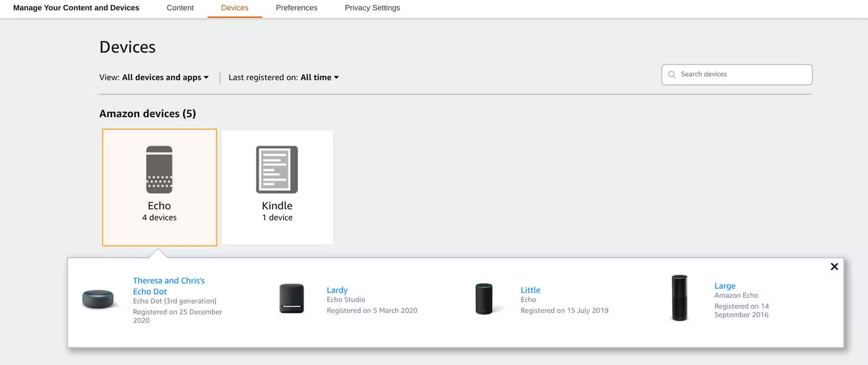Screen dimensions: 868x365
Task: Click the tall Amazon Echo device image
Action: click(680, 298)
